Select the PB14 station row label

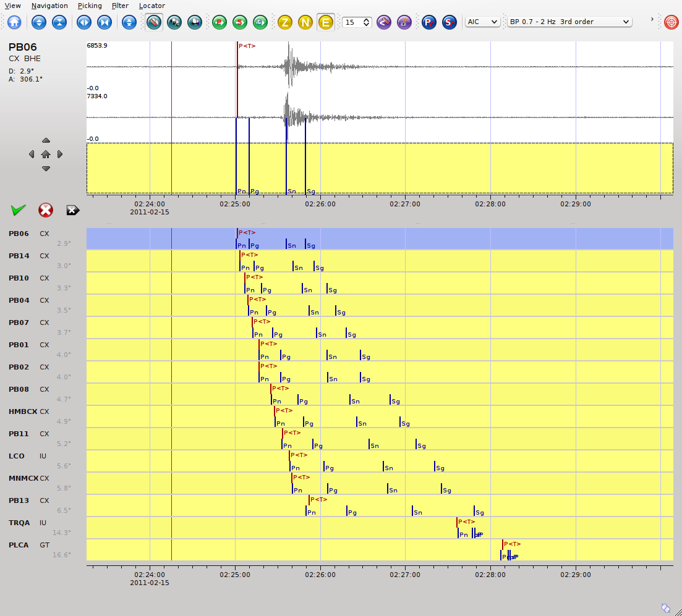pyautogui.click(x=19, y=256)
